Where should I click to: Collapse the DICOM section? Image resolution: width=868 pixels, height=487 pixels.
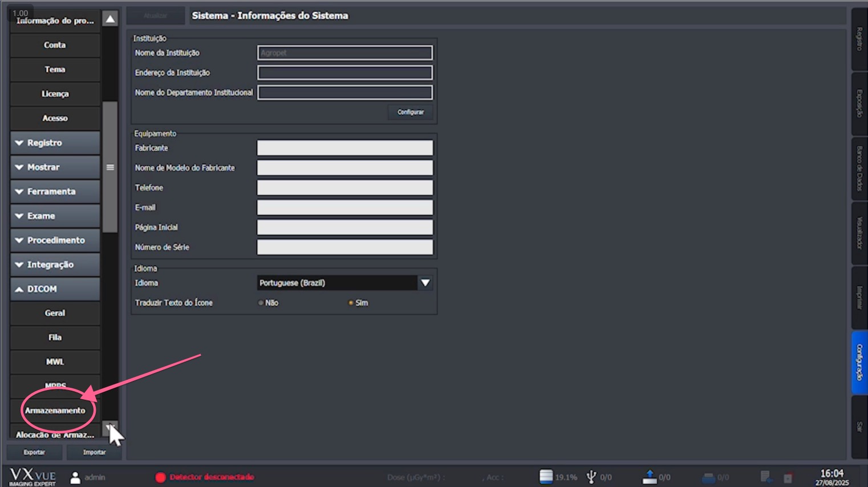(x=55, y=289)
